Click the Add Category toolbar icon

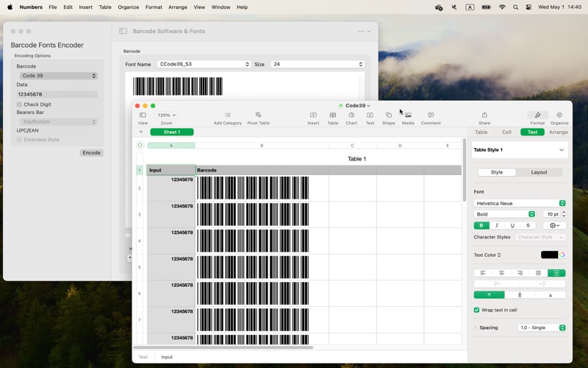228,115
